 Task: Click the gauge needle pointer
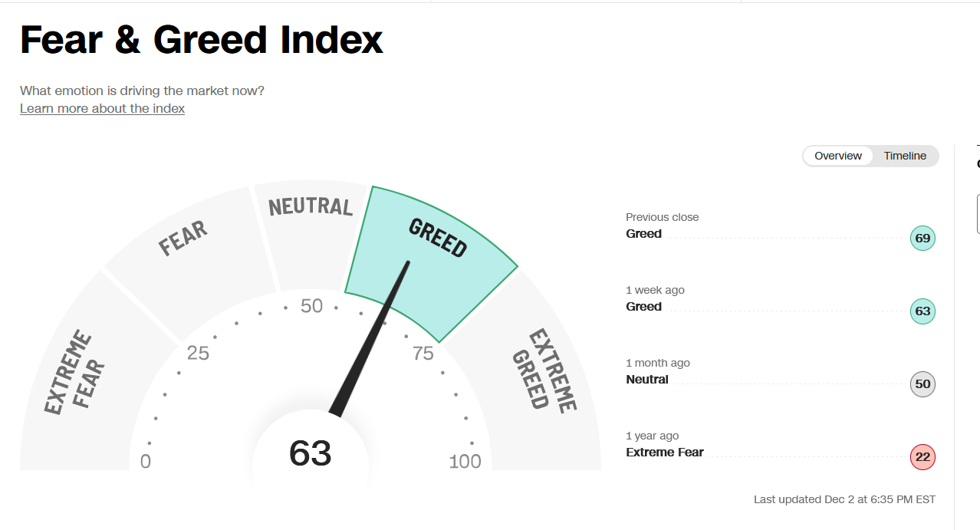click(370, 339)
